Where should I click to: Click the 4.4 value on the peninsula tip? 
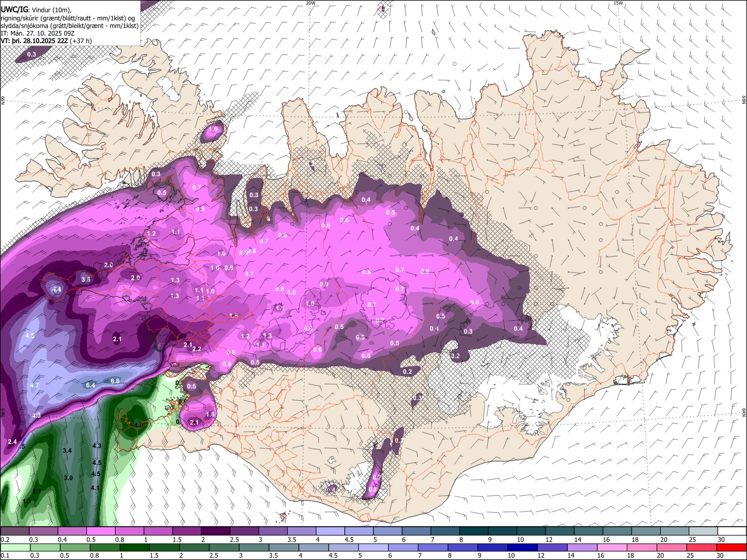pos(57,289)
